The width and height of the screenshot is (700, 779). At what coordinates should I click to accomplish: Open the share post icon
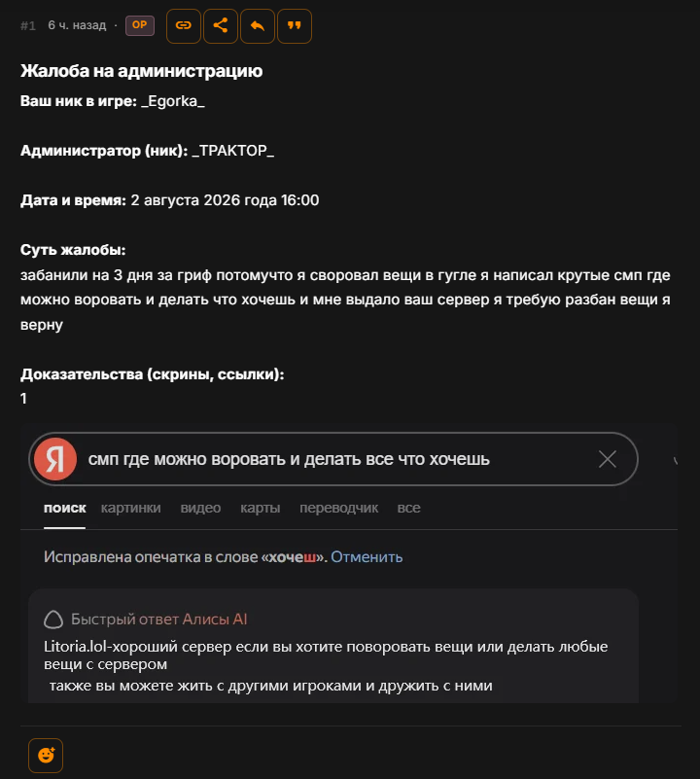[221, 26]
